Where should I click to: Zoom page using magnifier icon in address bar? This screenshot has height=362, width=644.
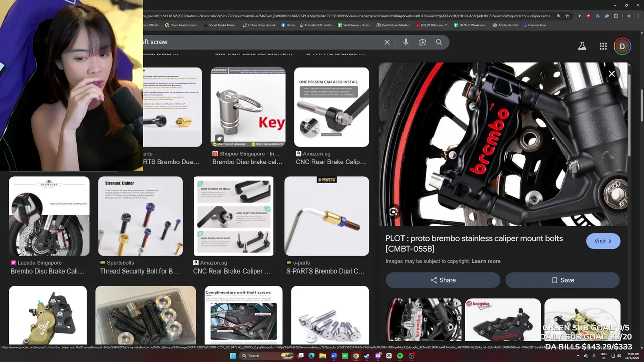[558, 16]
